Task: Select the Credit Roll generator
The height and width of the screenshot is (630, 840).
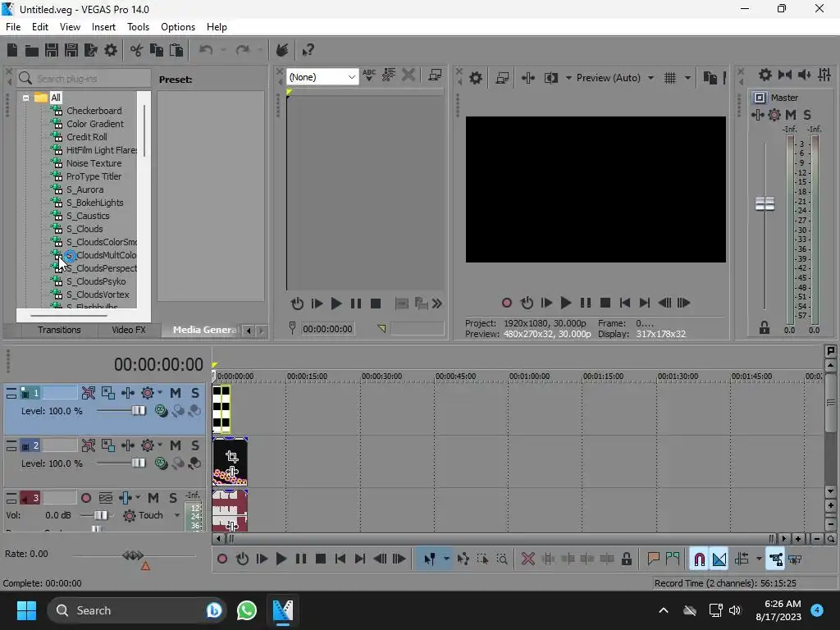Action: click(x=87, y=137)
